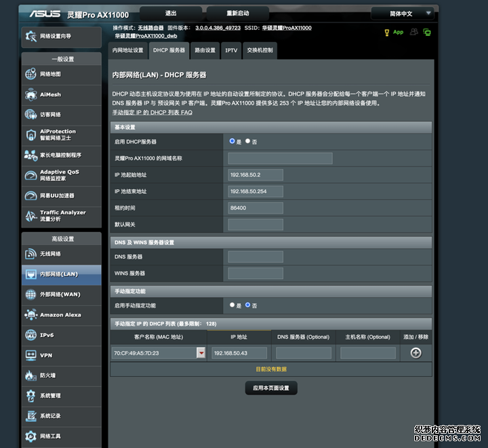Open the Traffic Analyzer icon
This screenshot has height=448, width=488.
pyautogui.click(x=30, y=216)
